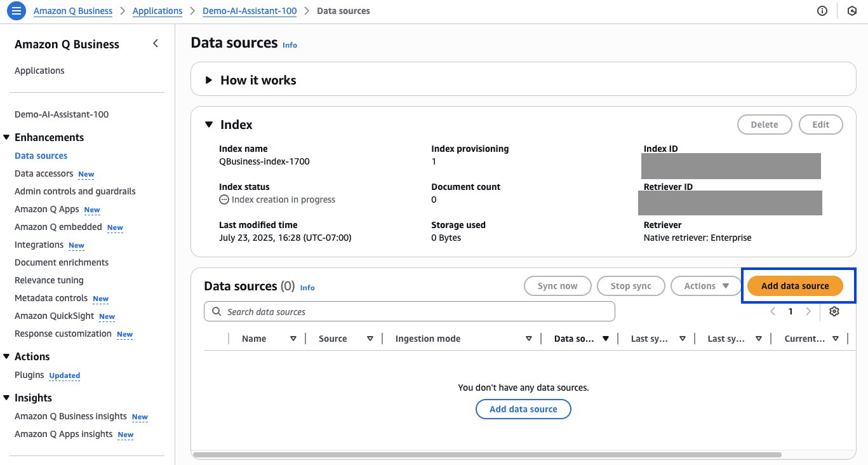
Task: Click Native retriever: Enterprise value
Action: coord(697,238)
